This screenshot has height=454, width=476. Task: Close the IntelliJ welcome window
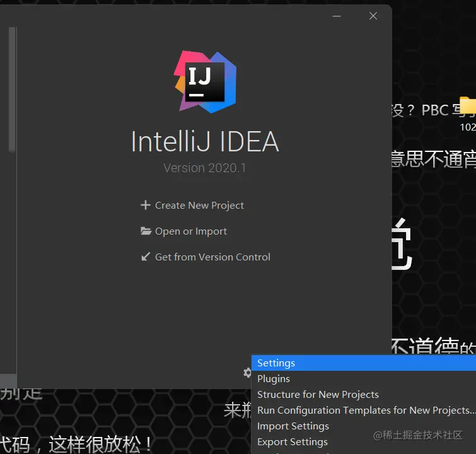(x=373, y=16)
